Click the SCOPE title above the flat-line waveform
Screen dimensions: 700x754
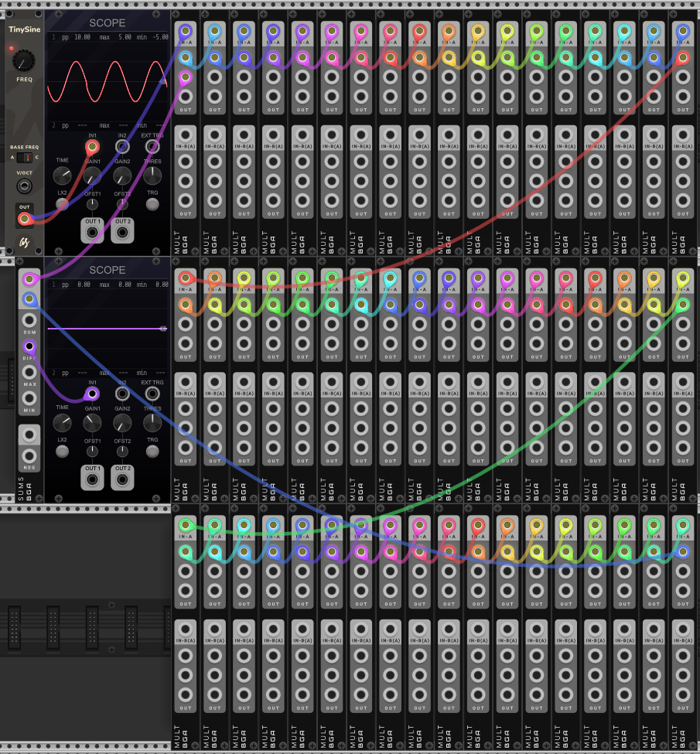click(108, 270)
